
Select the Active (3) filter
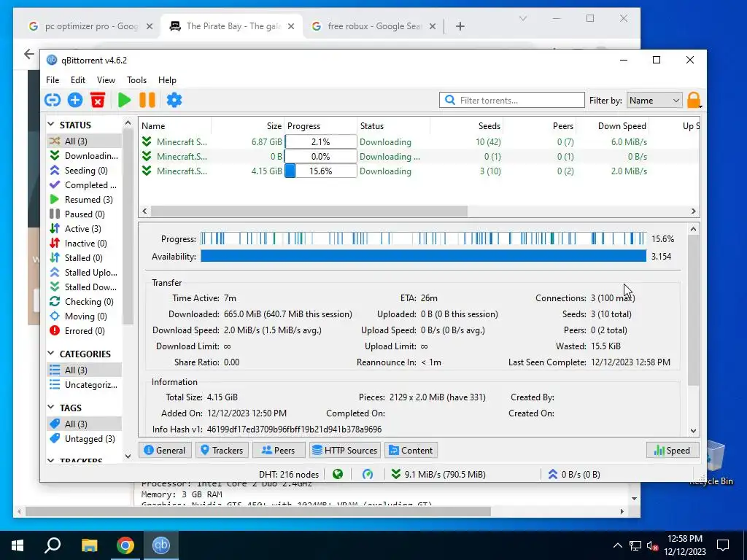point(85,228)
